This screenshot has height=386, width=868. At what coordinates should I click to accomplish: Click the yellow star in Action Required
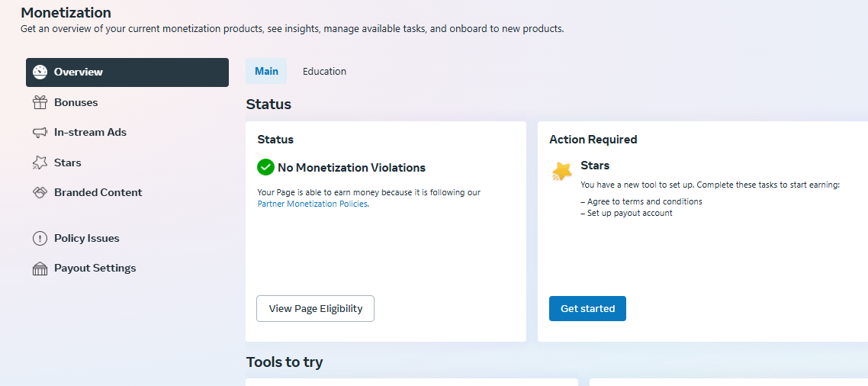point(562,171)
